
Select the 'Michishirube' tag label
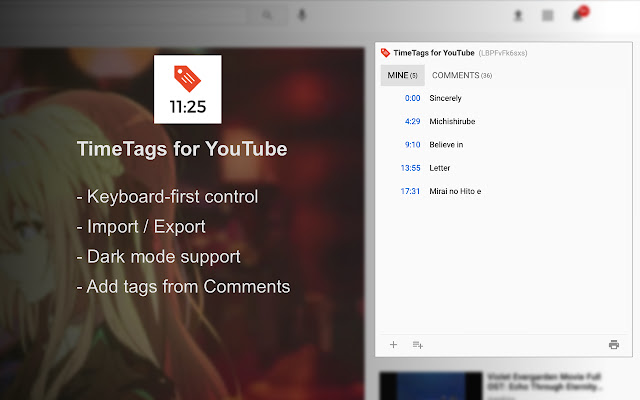click(452, 121)
